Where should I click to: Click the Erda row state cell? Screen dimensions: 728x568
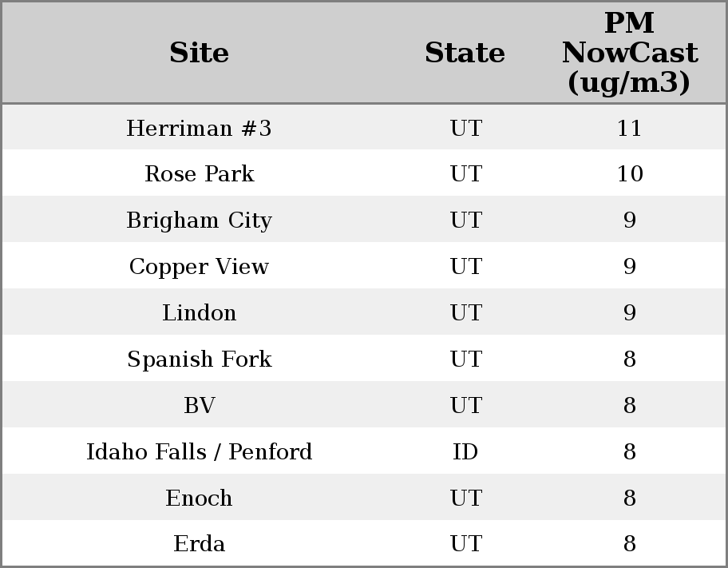point(465,544)
